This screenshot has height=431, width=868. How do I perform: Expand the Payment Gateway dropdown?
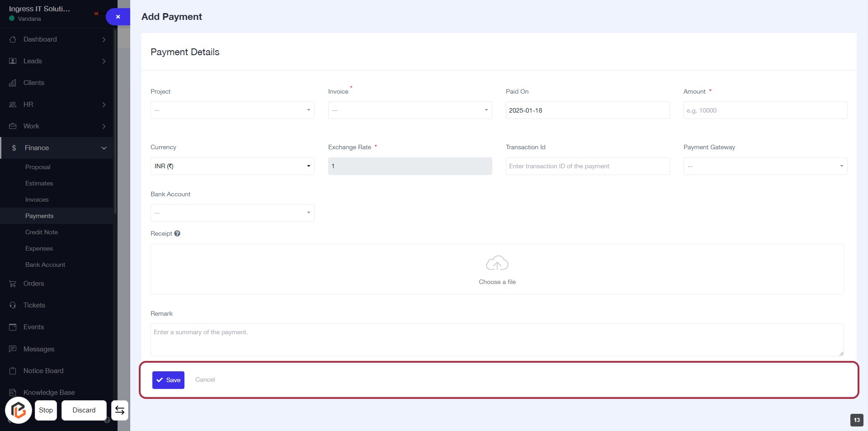tap(765, 166)
